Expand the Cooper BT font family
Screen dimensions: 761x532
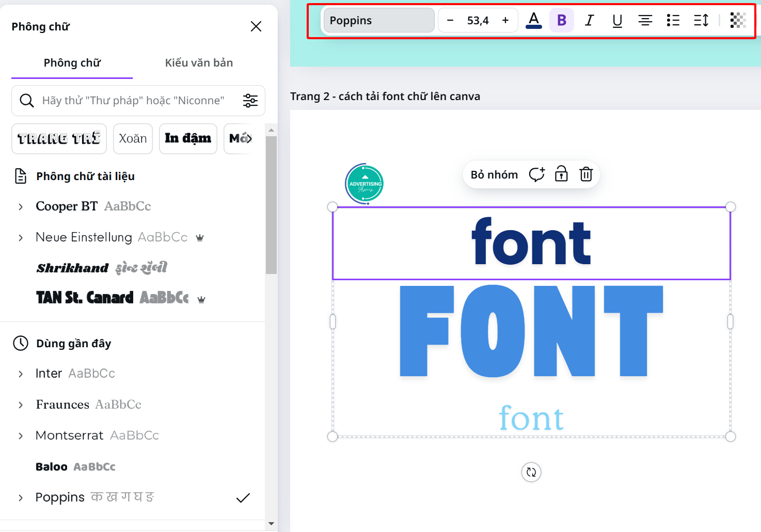(x=20, y=206)
